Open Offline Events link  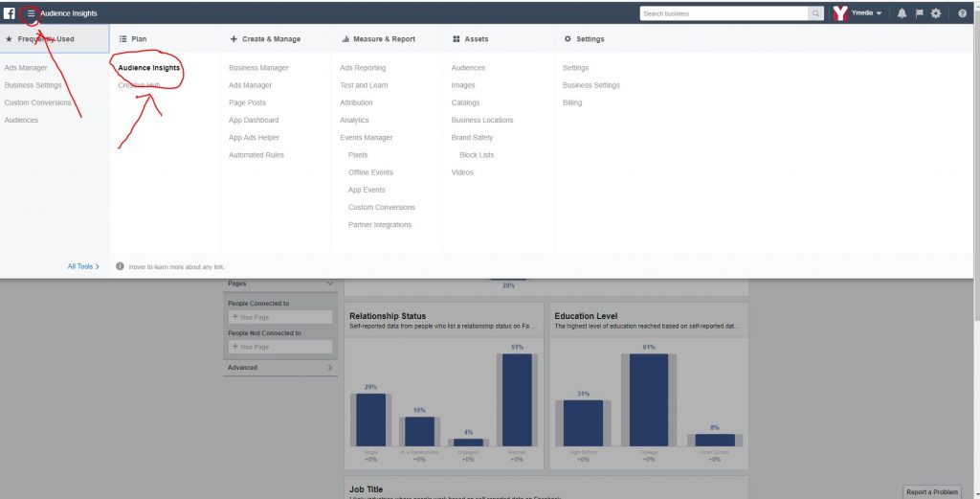[x=370, y=172]
